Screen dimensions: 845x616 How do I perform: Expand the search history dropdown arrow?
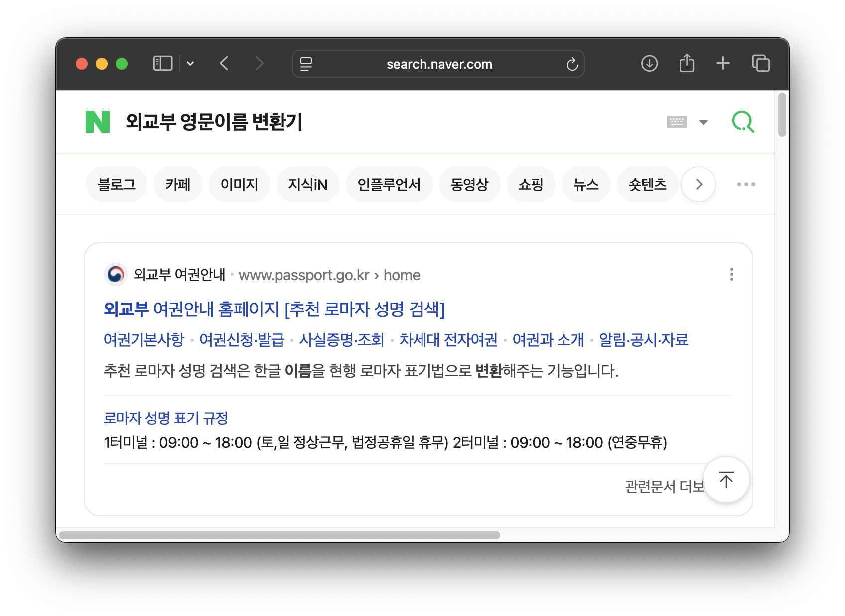point(704,122)
